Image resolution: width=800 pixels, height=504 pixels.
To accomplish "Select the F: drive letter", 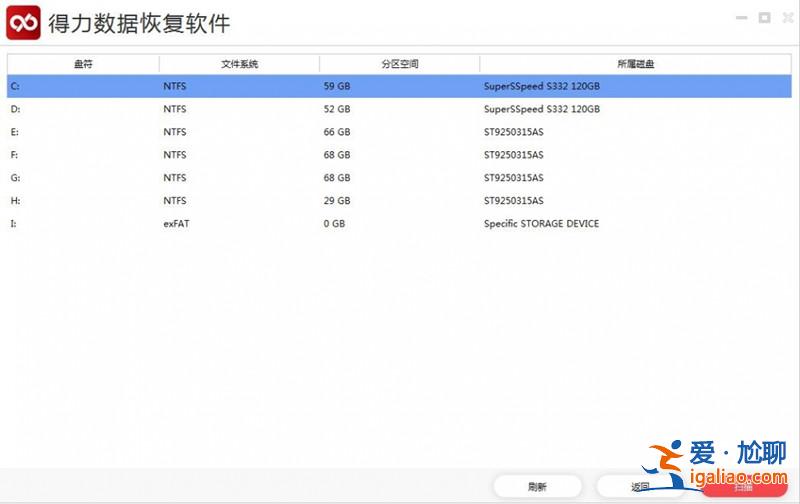I will (14, 155).
